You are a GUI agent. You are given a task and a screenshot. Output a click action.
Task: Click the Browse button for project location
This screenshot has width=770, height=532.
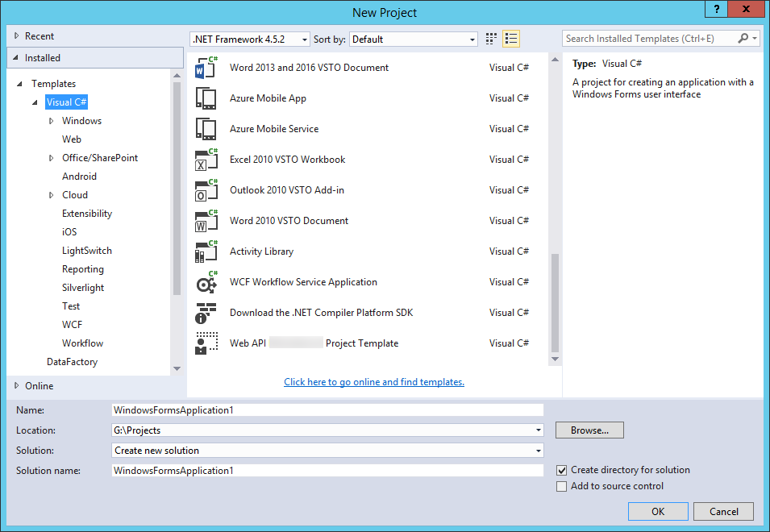pos(589,430)
